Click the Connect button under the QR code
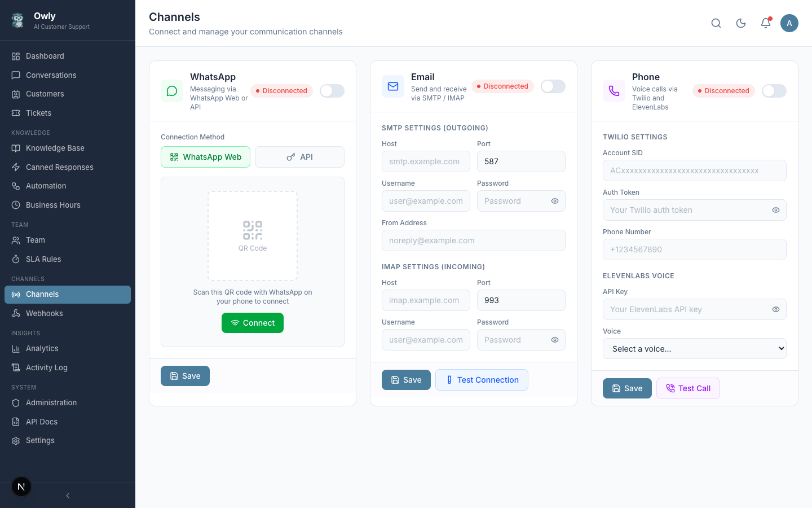The width and height of the screenshot is (812, 508). pyautogui.click(x=252, y=323)
